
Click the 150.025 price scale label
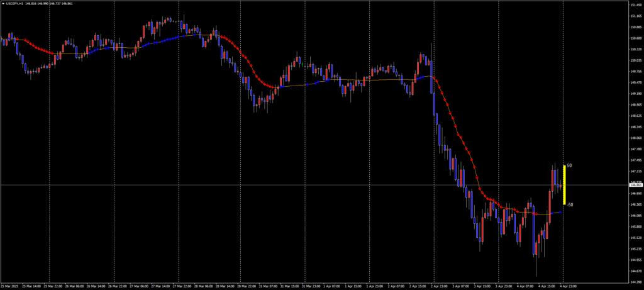point(635,60)
